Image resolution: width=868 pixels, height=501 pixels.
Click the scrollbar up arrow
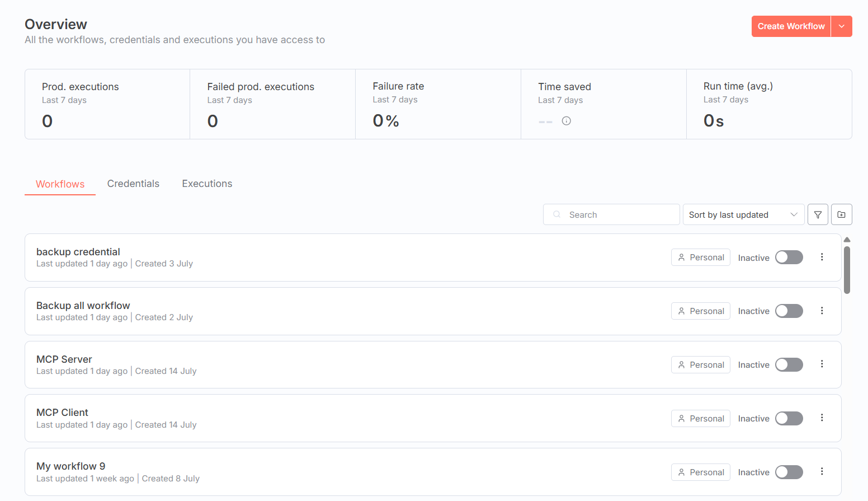[847, 240]
